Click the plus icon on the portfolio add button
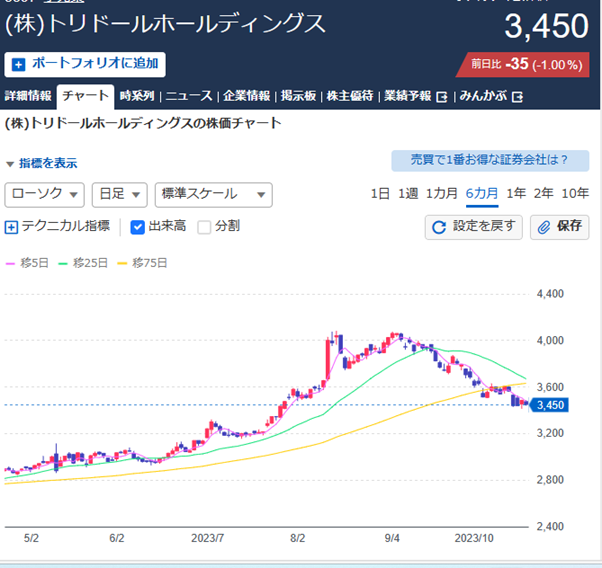Screen dimensions: 602x568 coord(18,65)
